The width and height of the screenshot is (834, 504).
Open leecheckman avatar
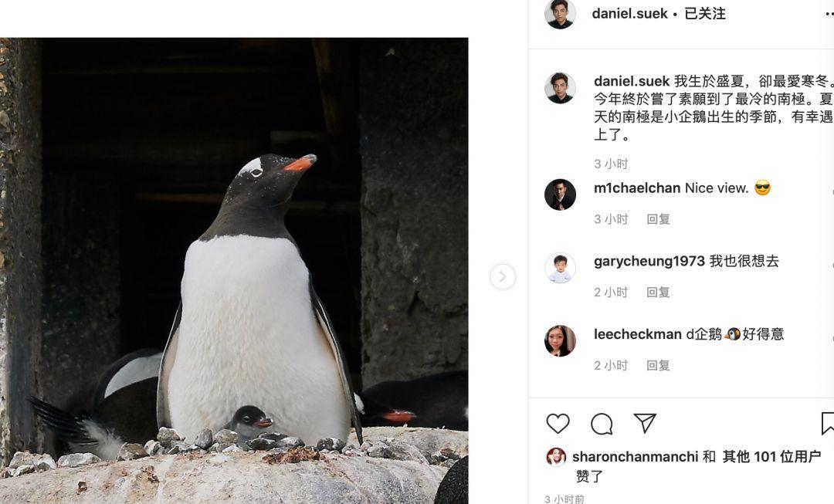click(x=560, y=341)
